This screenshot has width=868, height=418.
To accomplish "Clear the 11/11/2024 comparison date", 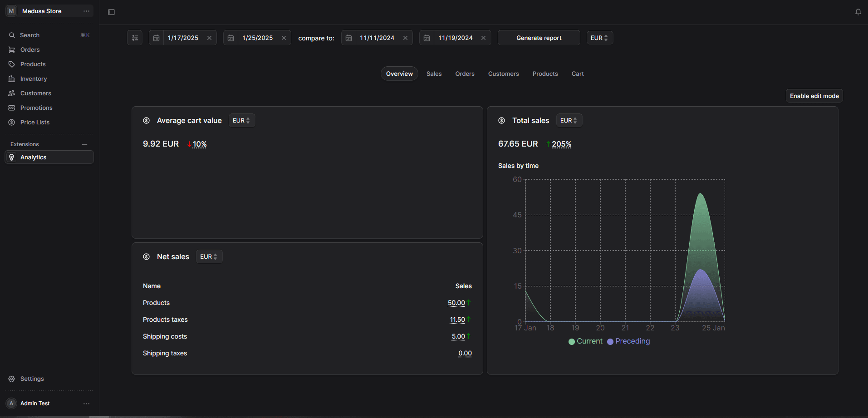I will (x=405, y=38).
